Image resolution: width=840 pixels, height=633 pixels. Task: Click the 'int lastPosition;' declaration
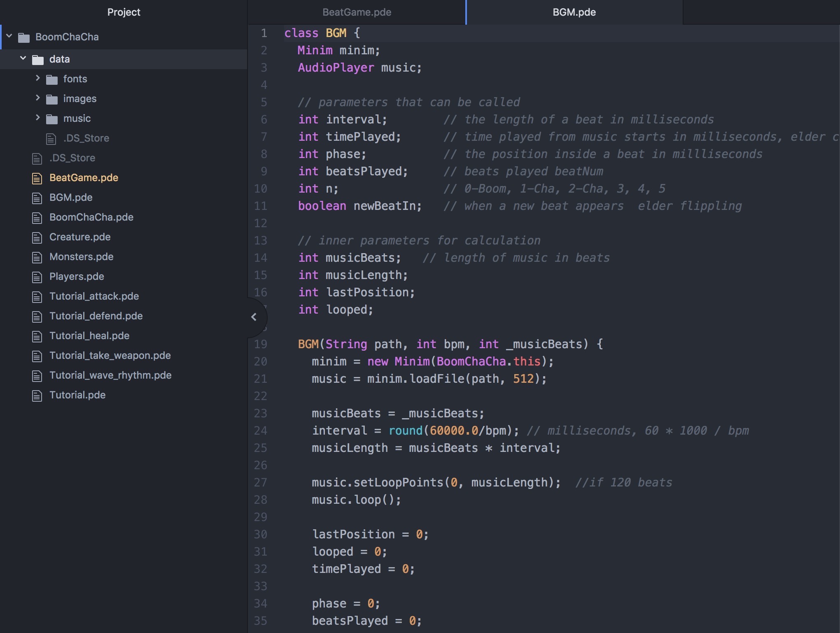point(357,292)
